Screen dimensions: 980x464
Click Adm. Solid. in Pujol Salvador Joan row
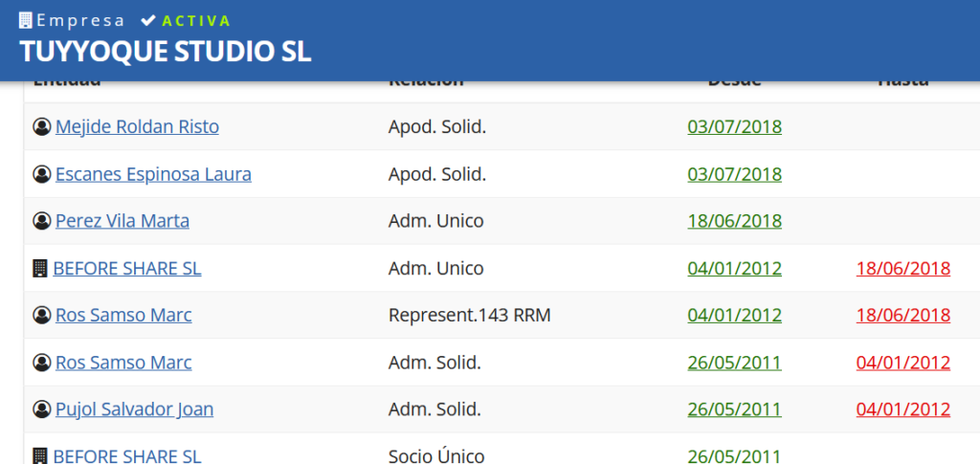[434, 409]
